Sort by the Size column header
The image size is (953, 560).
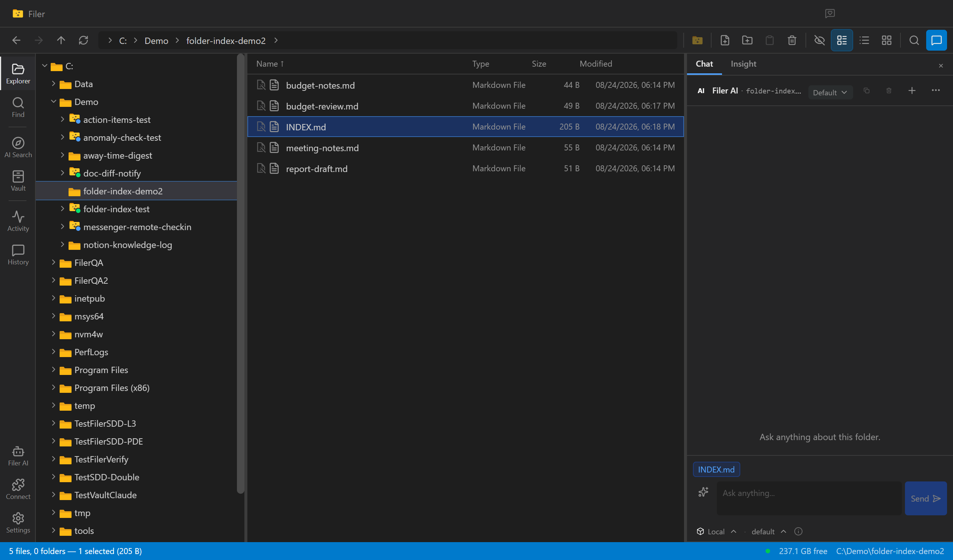pyautogui.click(x=538, y=64)
